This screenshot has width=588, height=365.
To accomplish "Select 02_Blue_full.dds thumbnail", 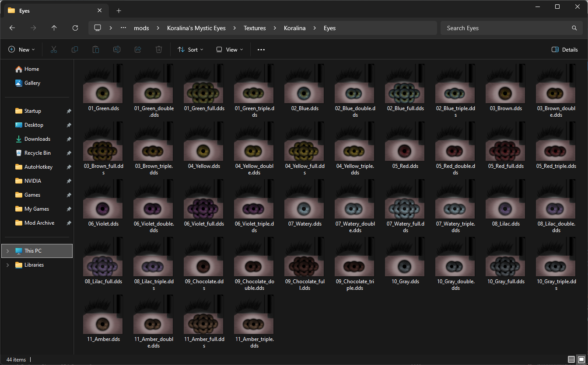I will pyautogui.click(x=405, y=83).
